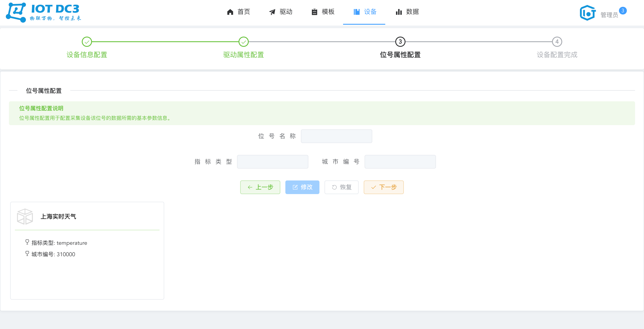Viewport: 644px width, 329px height.
Task: Click the IoT hexagon avatar near 管理员
Action: tap(587, 13)
